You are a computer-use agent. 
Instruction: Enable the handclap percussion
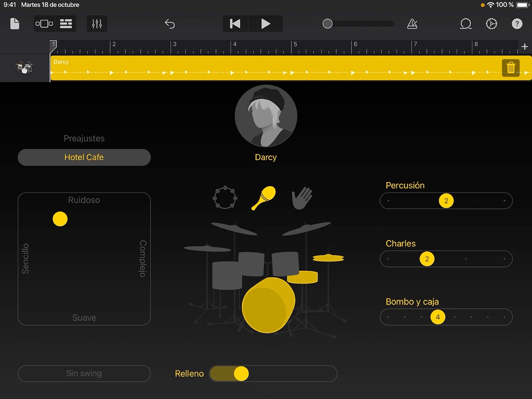click(302, 198)
